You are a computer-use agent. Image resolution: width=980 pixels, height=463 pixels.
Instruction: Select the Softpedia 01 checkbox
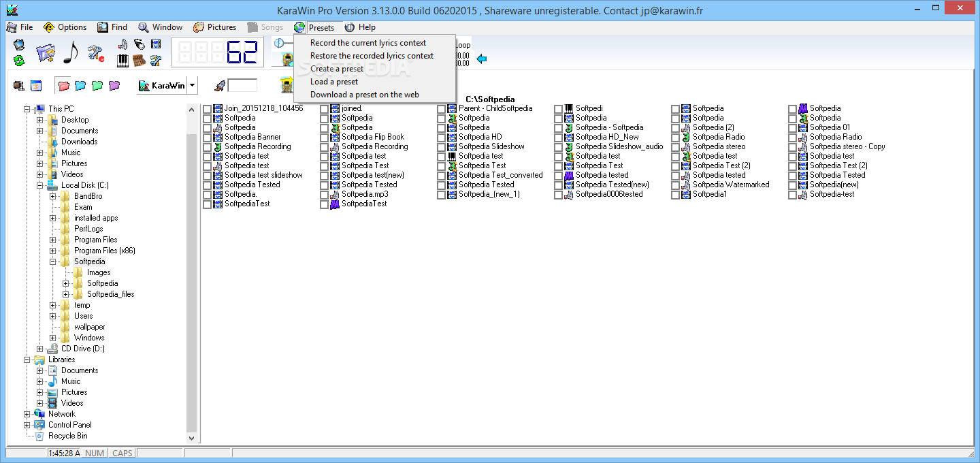792,128
